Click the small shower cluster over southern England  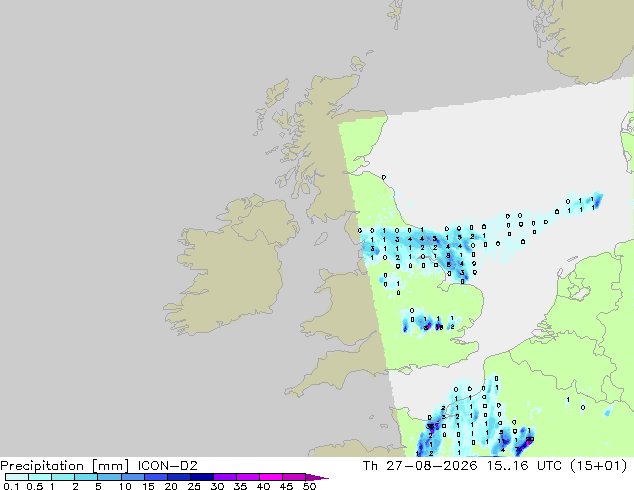click(x=429, y=321)
